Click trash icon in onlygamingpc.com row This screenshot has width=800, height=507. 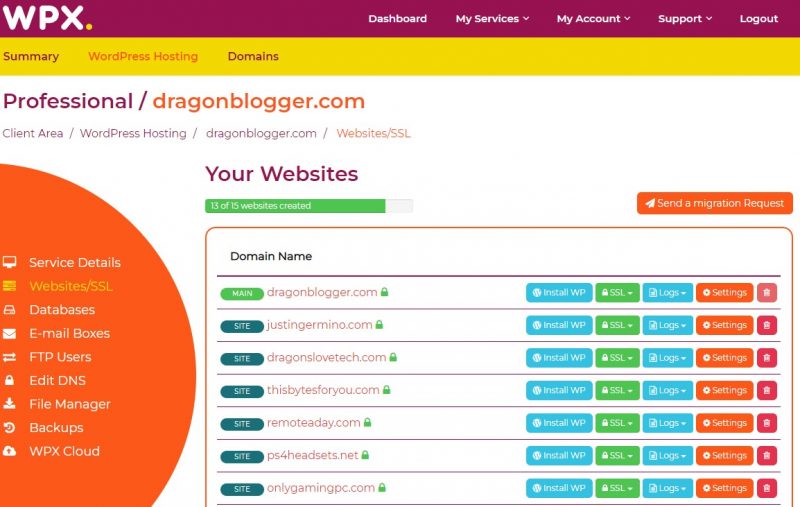pyautogui.click(x=766, y=489)
